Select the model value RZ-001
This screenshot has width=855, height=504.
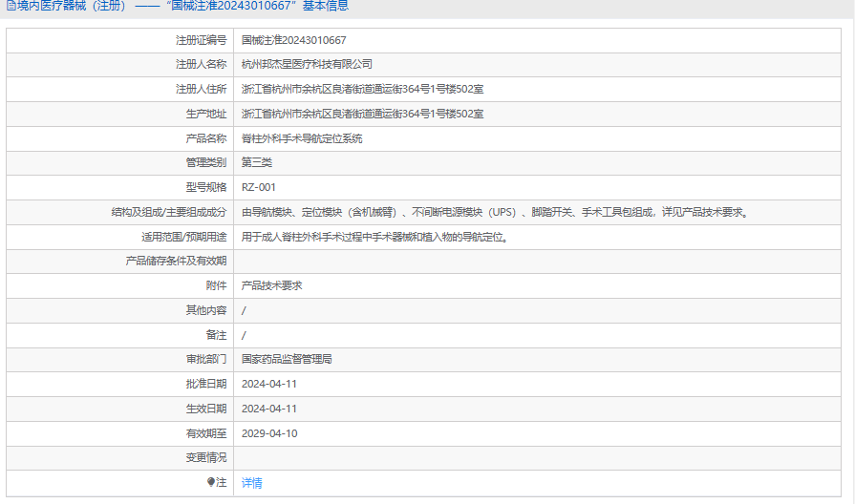(x=259, y=187)
